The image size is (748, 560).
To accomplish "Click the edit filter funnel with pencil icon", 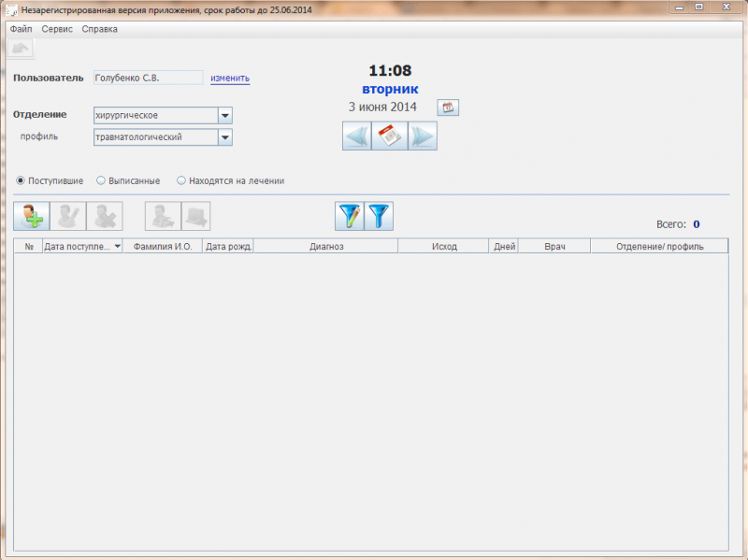I will pos(350,216).
